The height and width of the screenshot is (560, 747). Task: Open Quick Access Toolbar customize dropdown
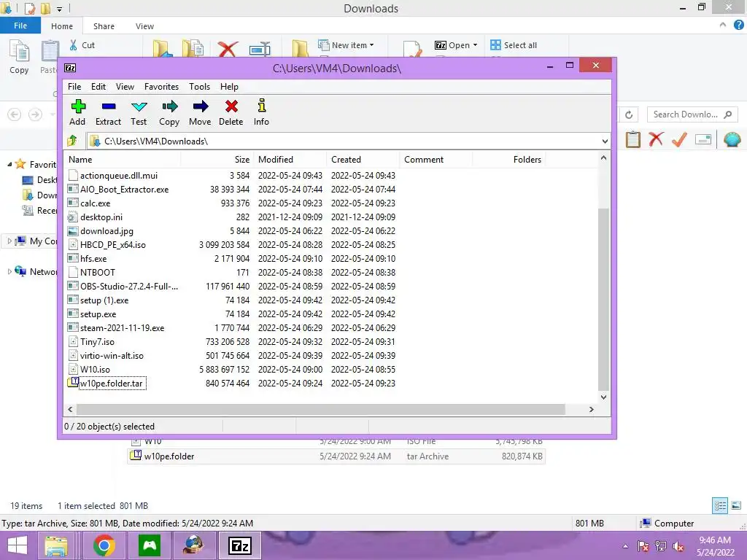coord(59,9)
